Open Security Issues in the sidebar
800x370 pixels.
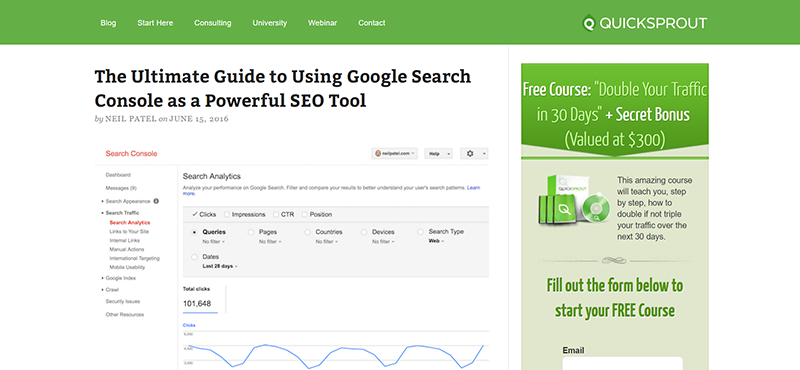[x=123, y=301]
